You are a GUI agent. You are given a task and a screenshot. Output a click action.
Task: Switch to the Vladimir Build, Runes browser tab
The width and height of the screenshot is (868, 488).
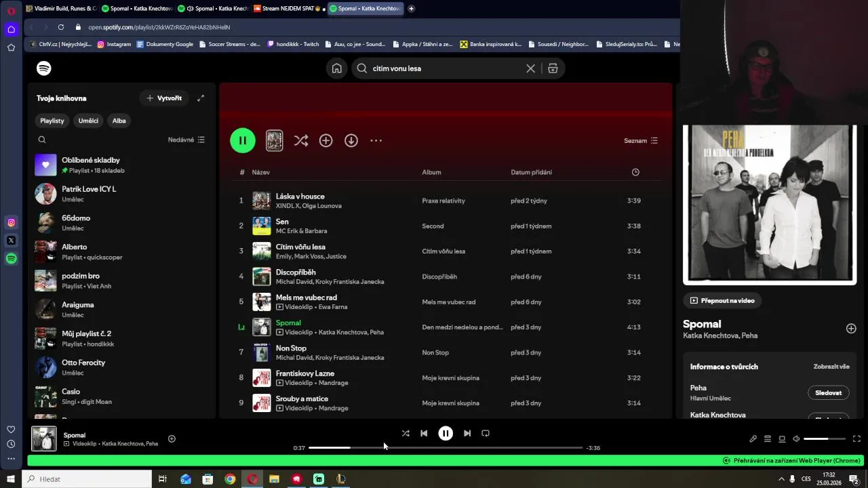(x=62, y=9)
